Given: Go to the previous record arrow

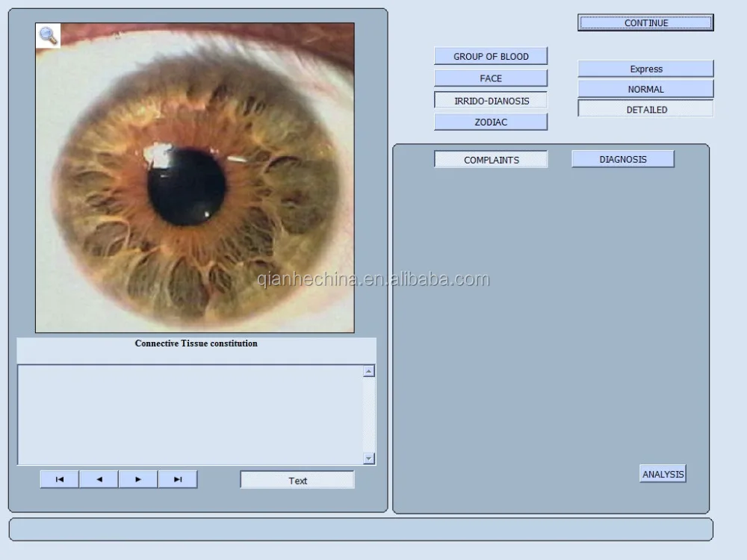Looking at the screenshot, I should [99, 479].
